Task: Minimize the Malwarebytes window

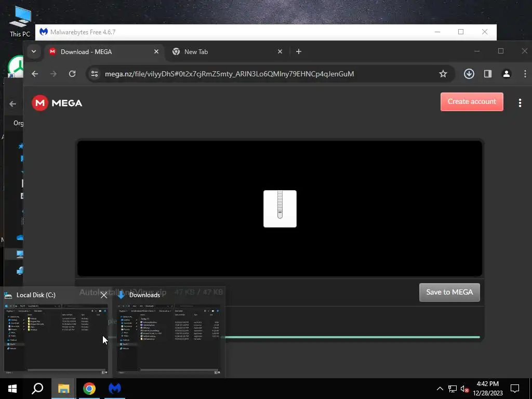Action: [x=437, y=32]
